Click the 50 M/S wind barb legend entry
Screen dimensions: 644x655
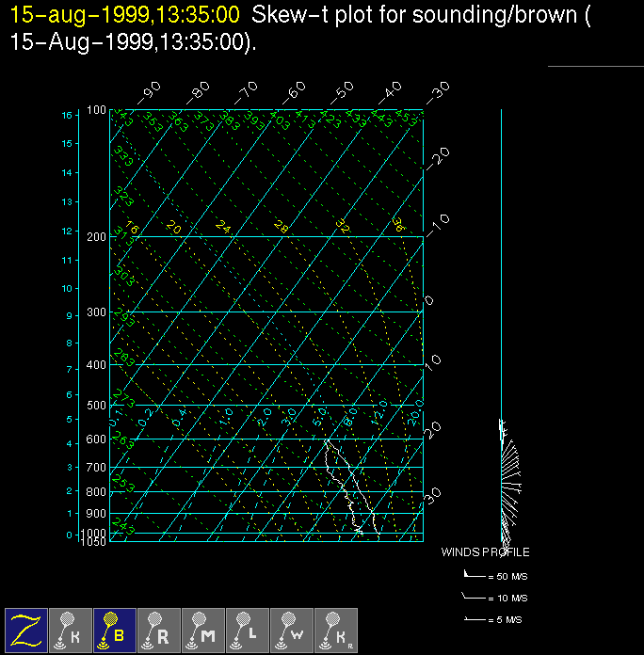pyautogui.click(x=487, y=574)
